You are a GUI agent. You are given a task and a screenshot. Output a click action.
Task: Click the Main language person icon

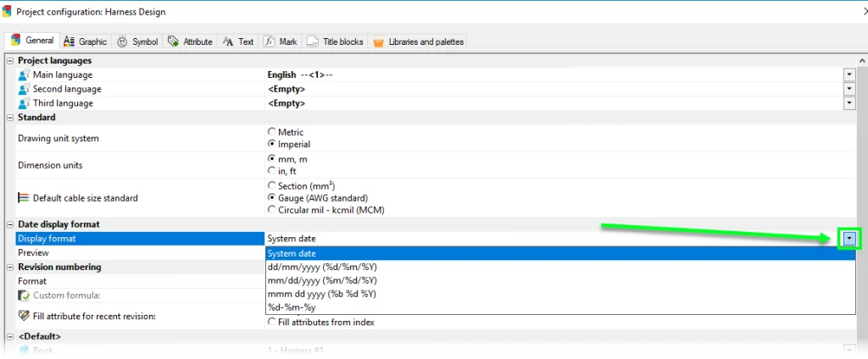24,75
